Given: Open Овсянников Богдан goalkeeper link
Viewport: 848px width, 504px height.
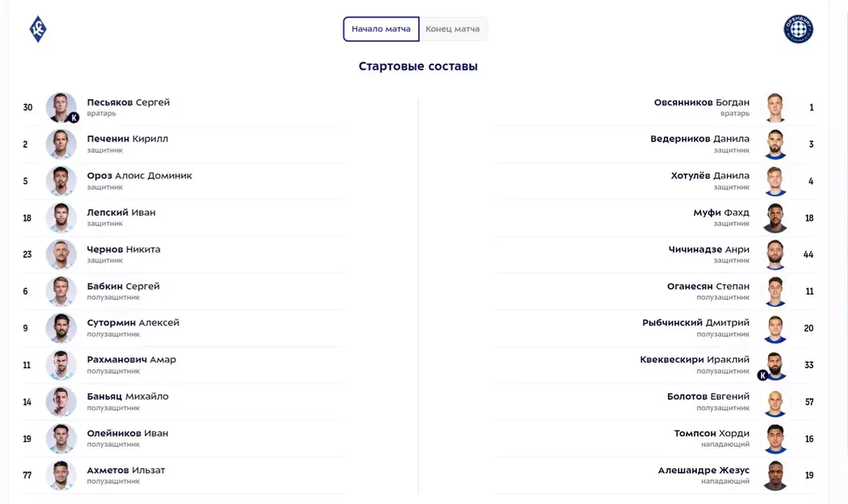Looking at the screenshot, I should point(701,103).
